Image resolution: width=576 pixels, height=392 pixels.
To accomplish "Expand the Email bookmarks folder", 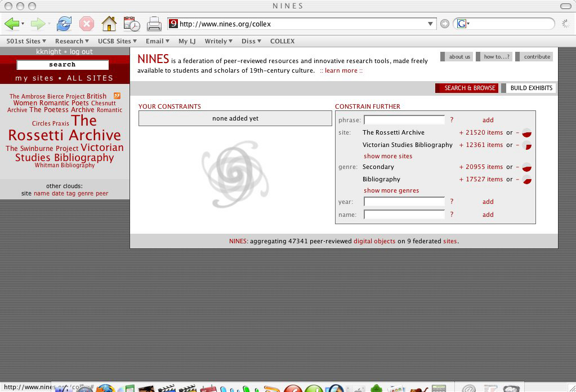I will pyautogui.click(x=158, y=41).
